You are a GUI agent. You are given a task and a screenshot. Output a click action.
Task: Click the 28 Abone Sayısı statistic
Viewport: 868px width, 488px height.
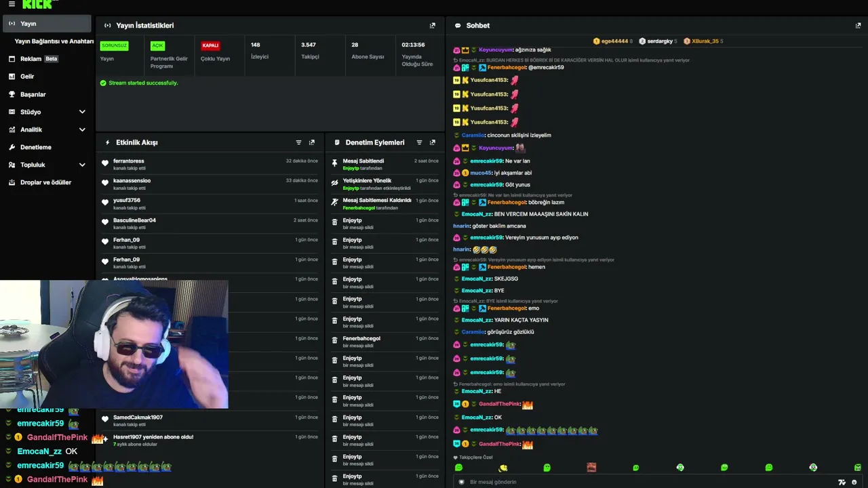[x=368, y=51]
